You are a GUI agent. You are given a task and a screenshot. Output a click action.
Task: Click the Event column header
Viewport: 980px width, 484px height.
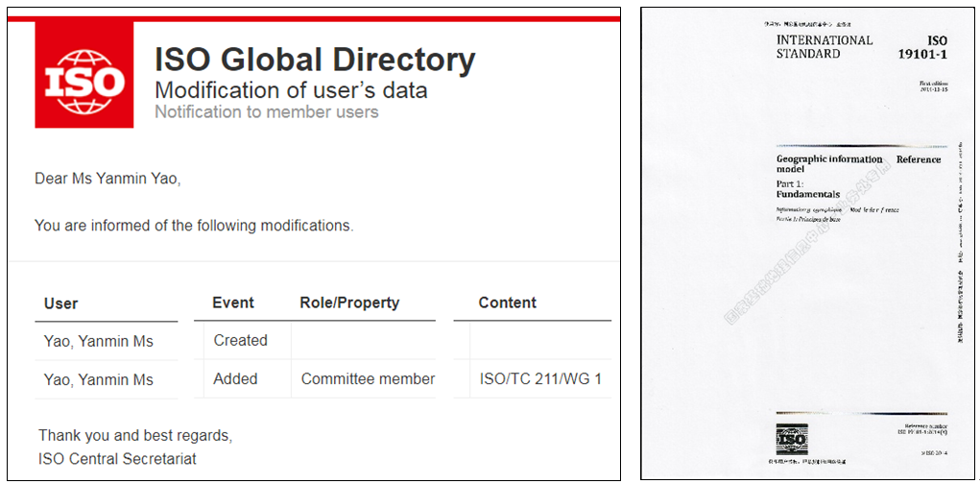point(232,302)
